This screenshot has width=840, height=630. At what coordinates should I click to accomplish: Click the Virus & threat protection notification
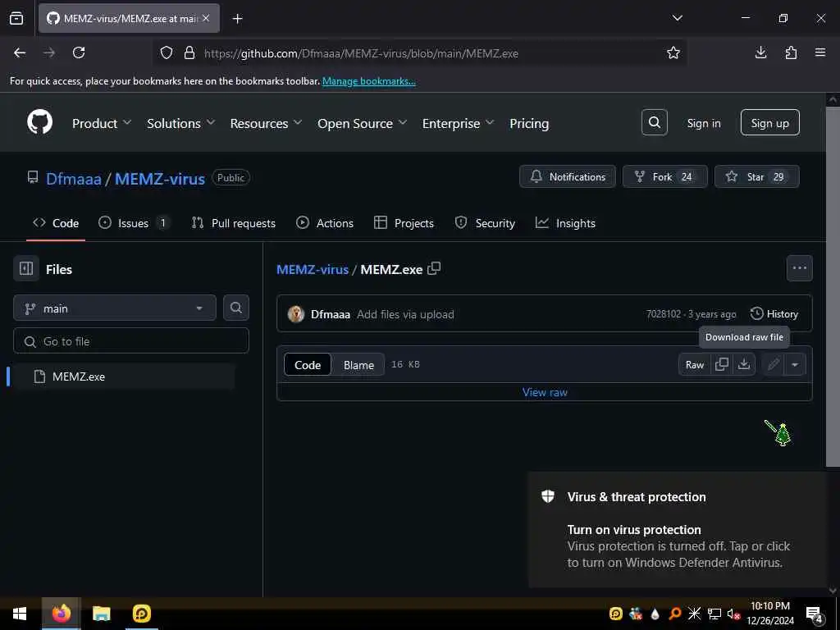click(677, 529)
